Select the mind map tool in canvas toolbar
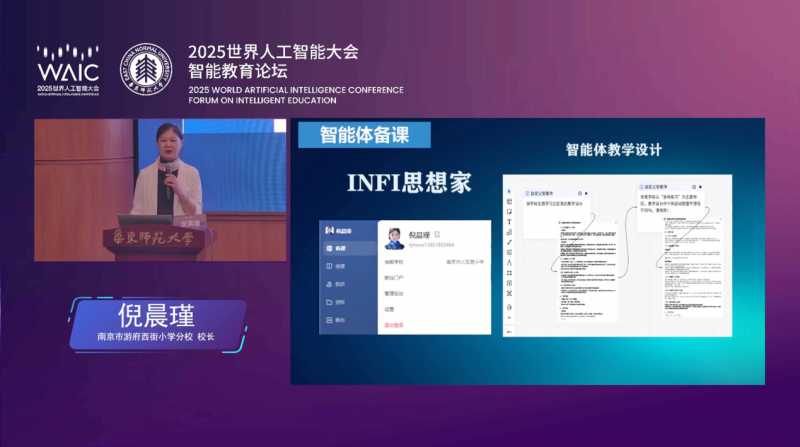Screen dimensions: 800x447 point(509,293)
